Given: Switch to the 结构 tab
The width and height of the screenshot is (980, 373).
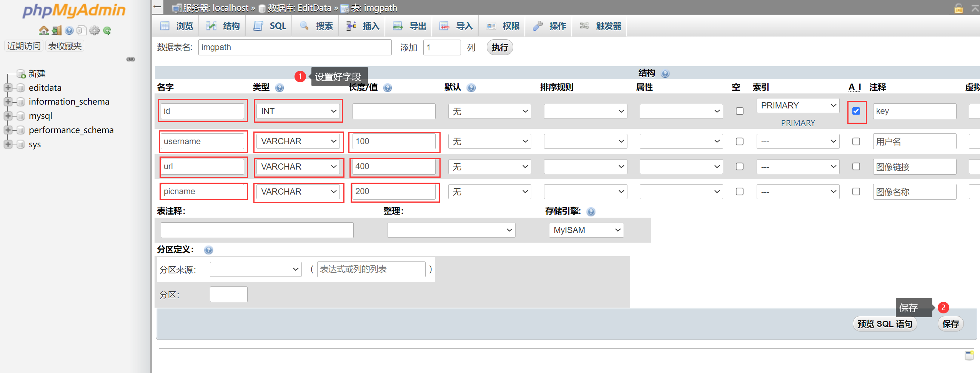Looking at the screenshot, I should (223, 26).
